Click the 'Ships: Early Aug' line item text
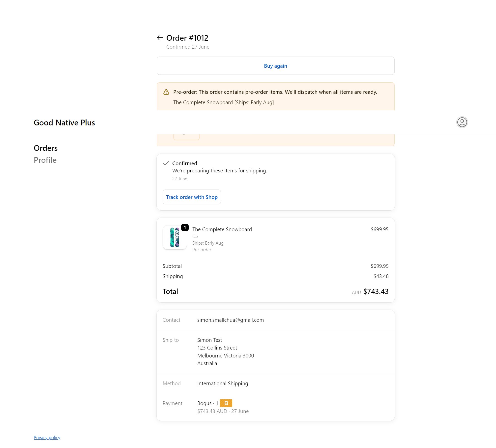This screenshot has height=448, width=496. coord(208,243)
